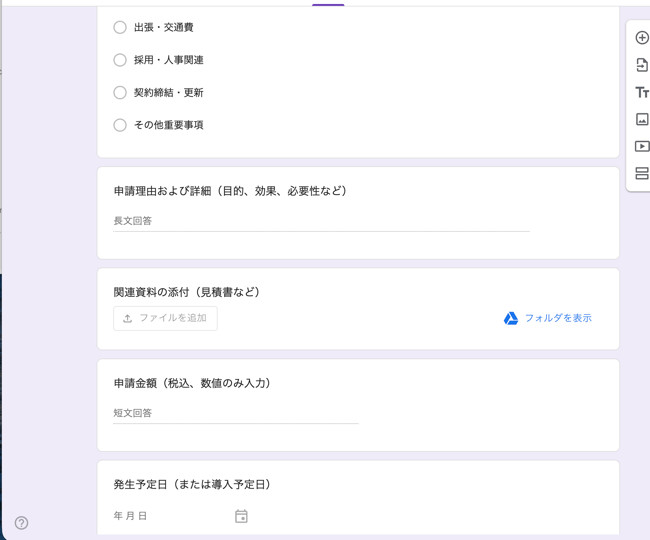
Task: Select the 申請金額 question title
Action: (x=192, y=383)
